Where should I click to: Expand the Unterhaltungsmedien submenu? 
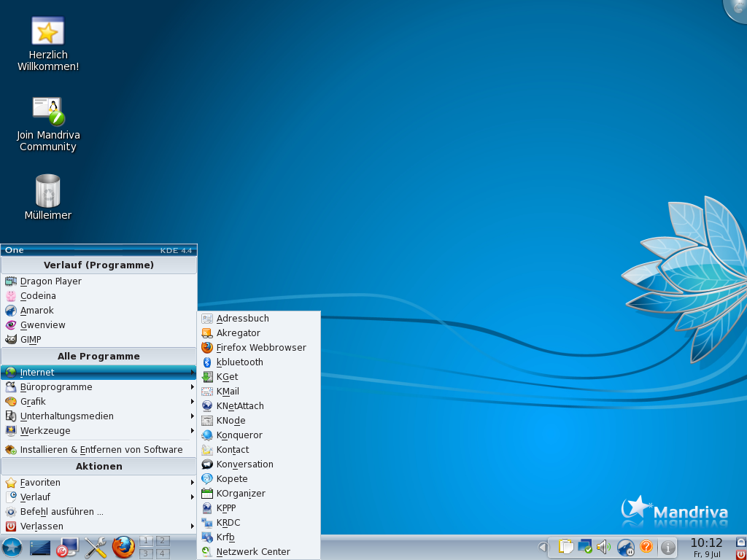point(66,416)
